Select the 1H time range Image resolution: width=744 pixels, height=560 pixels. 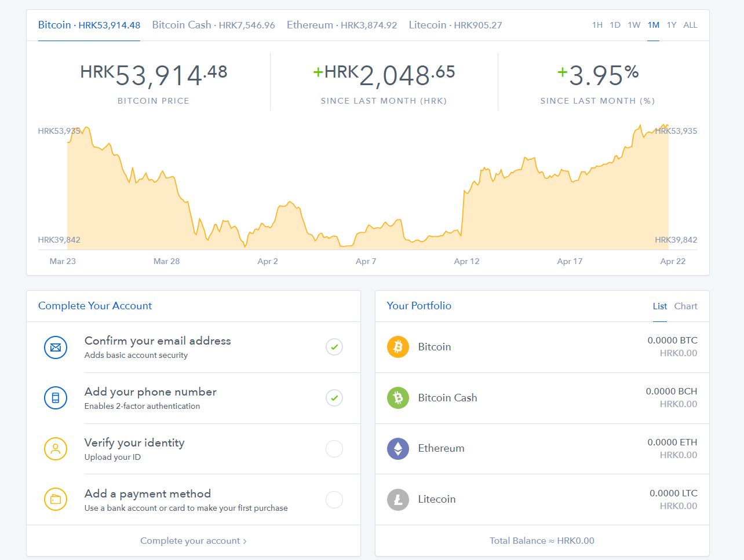[x=597, y=25]
